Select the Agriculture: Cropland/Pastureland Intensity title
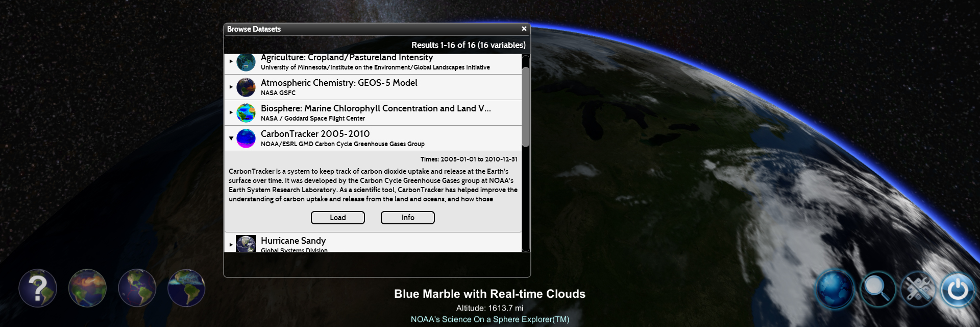Screen dimensions: 980x327 click(347, 57)
